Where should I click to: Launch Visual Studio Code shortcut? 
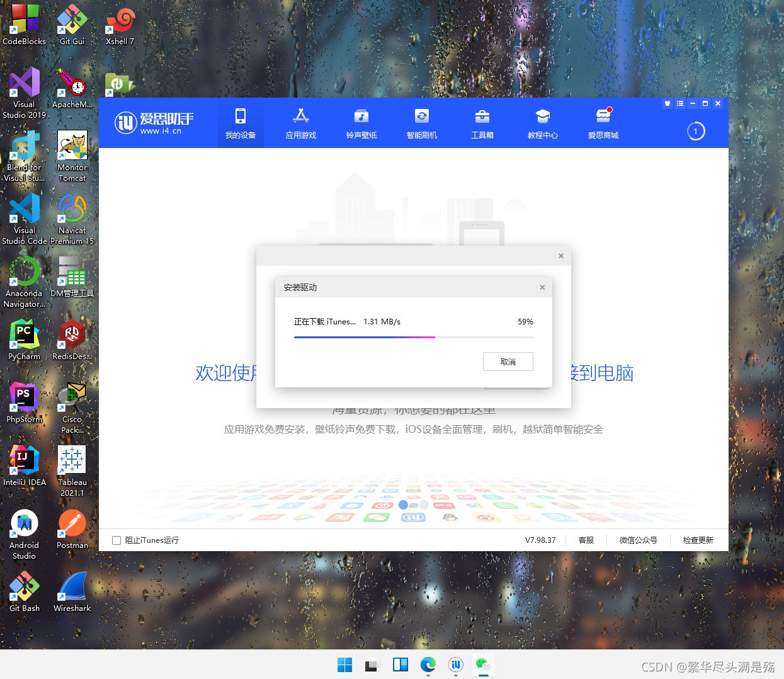tap(24, 219)
